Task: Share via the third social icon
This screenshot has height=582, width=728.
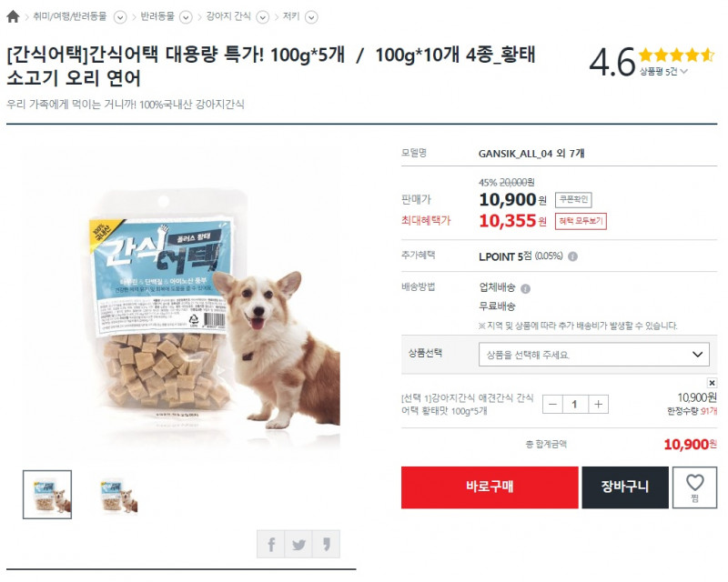Action: pyautogui.click(x=327, y=544)
